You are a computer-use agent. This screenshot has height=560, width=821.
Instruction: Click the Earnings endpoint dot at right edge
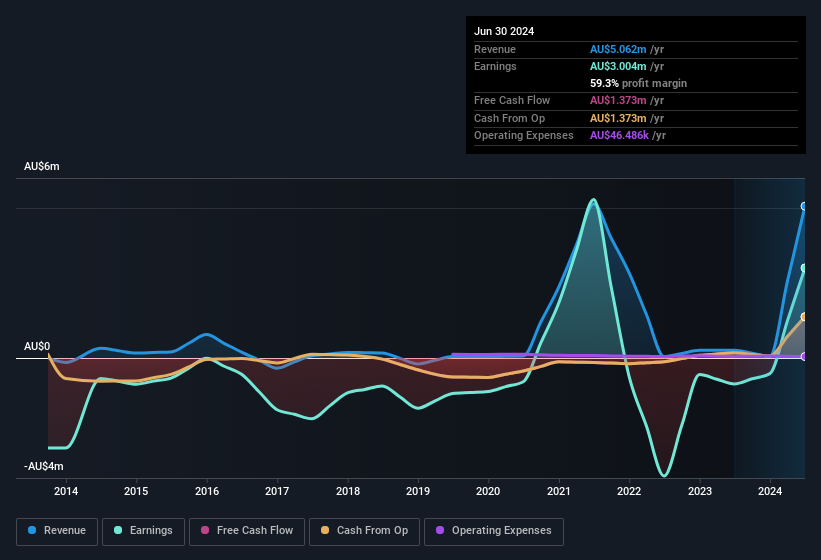[804, 268]
